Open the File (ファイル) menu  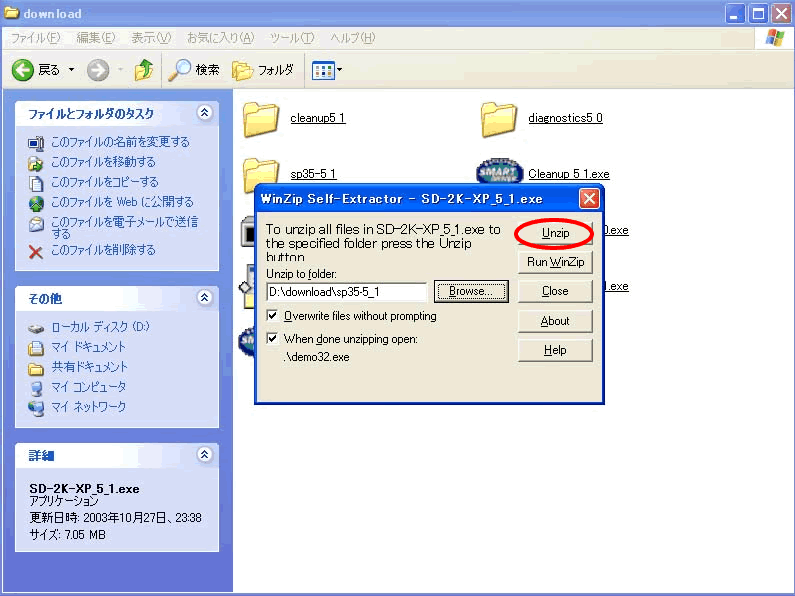pos(35,38)
